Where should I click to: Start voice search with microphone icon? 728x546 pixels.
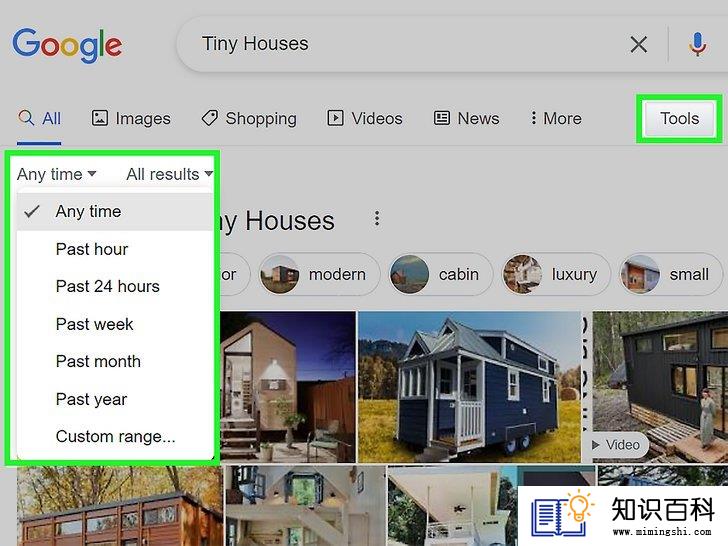click(697, 45)
